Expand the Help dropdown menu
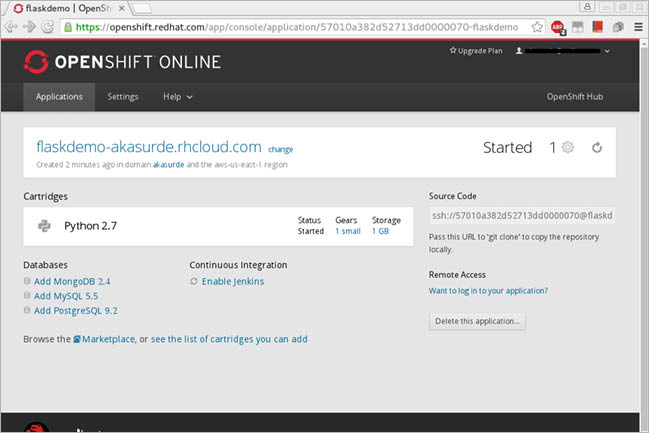 (x=178, y=97)
